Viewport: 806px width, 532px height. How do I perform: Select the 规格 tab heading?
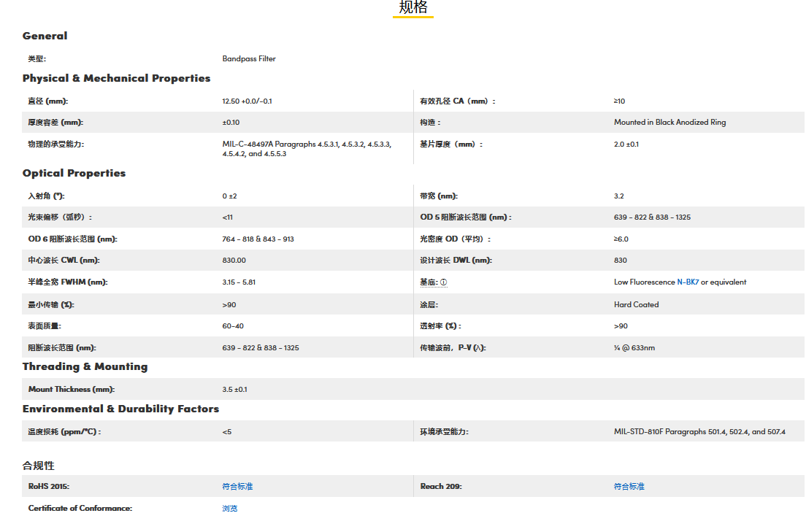point(412,8)
